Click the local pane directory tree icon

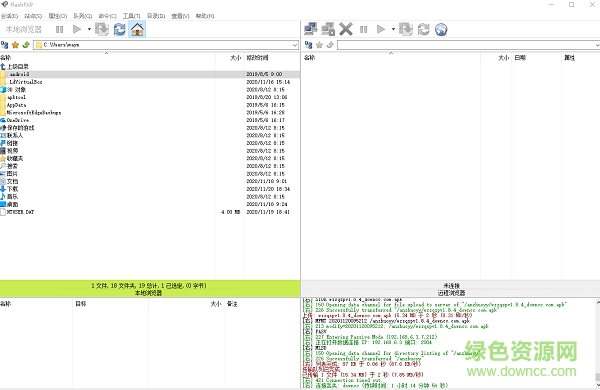coord(5,45)
